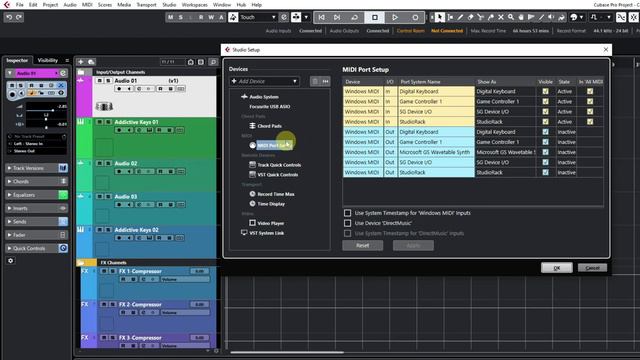Viewport: 640px width, 360px height.
Task: Toggle In 'All MIDI' for SG Device I/O
Action: 590,111
